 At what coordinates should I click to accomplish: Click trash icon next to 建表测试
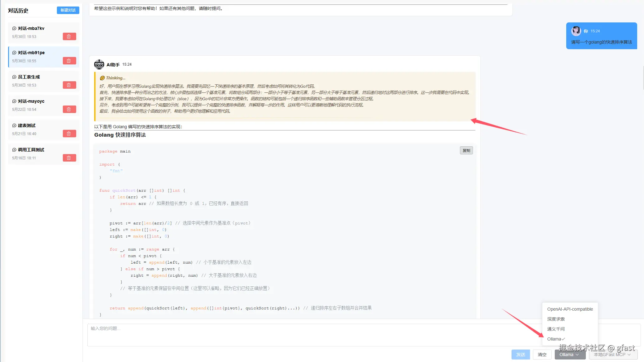point(69,134)
